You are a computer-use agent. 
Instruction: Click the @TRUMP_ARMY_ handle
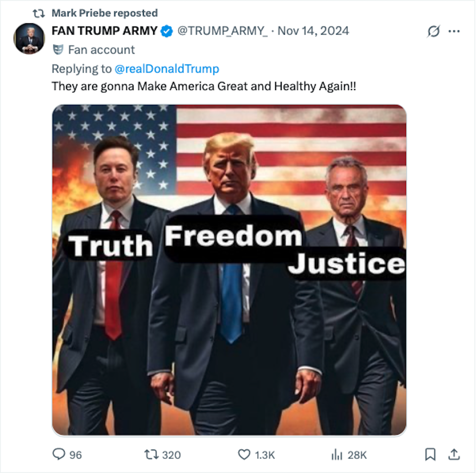click(222, 31)
